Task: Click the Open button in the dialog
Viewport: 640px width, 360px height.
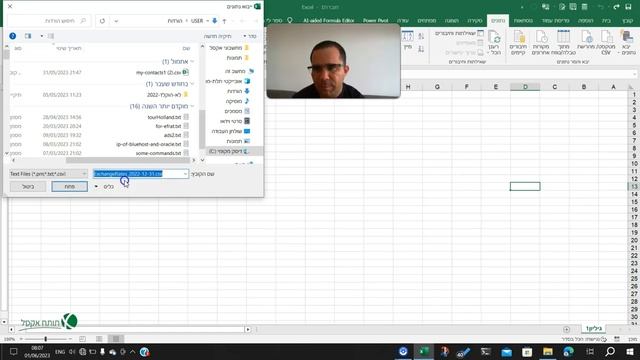Action: pos(69,187)
